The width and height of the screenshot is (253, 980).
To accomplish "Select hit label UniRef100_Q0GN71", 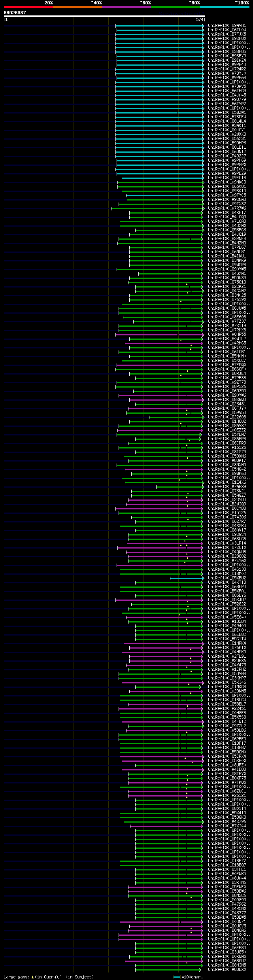I will [227, 921].
